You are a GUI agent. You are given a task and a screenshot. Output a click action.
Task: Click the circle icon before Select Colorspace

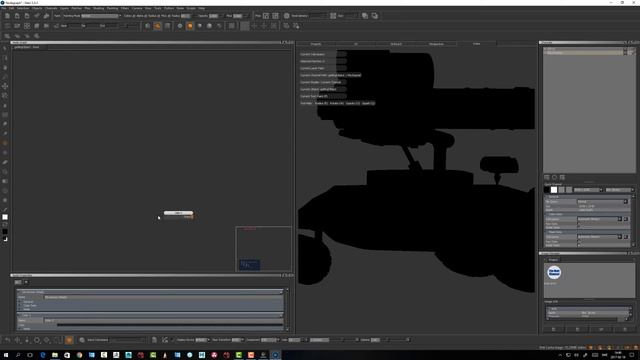[x=82, y=340]
